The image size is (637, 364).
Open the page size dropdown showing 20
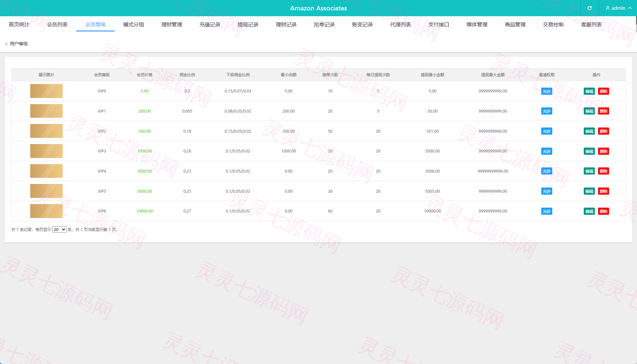(59, 229)
